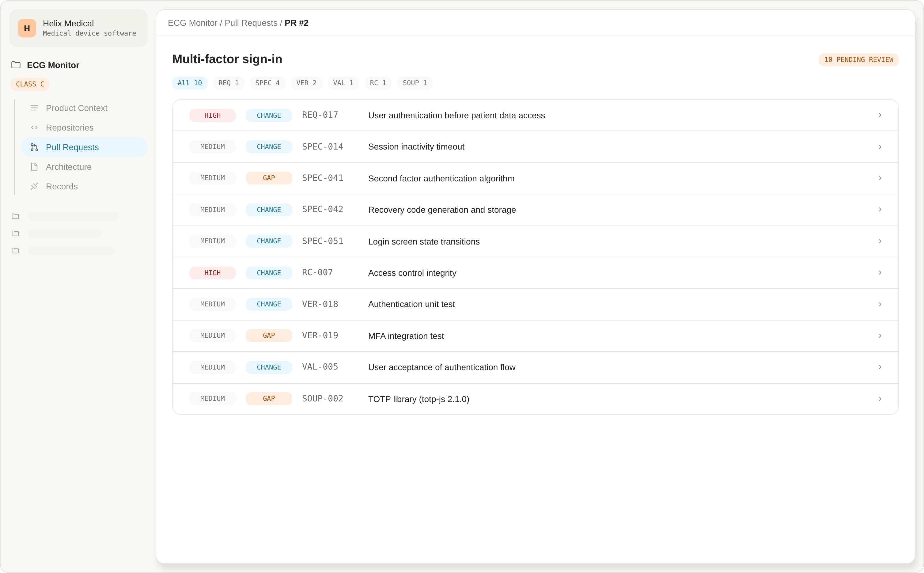Expand the SPEC-042 row chevron
This screenshot has height=573, width=924.
click(x=880, y=210)
